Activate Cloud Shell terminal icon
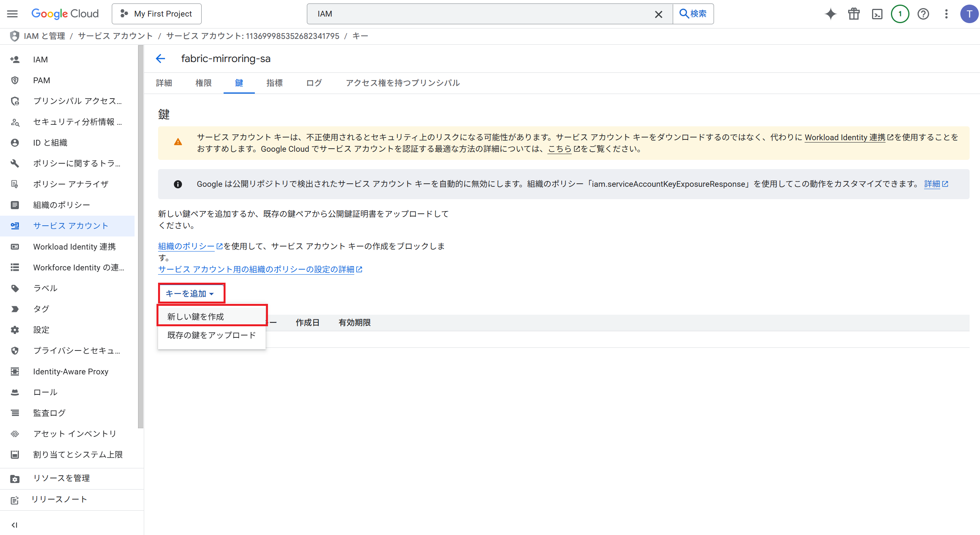 [x=877, y=14]
